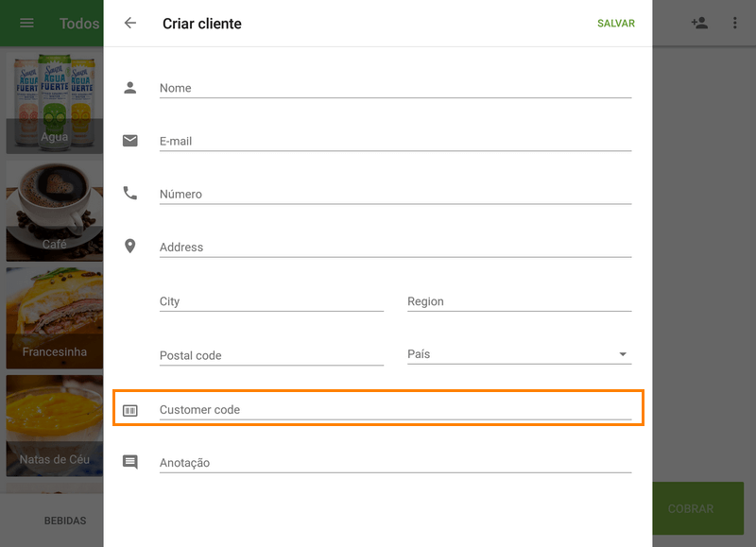Select the Francesinha product thumbnail
The image size is (756, 547).
pos(55,317)
